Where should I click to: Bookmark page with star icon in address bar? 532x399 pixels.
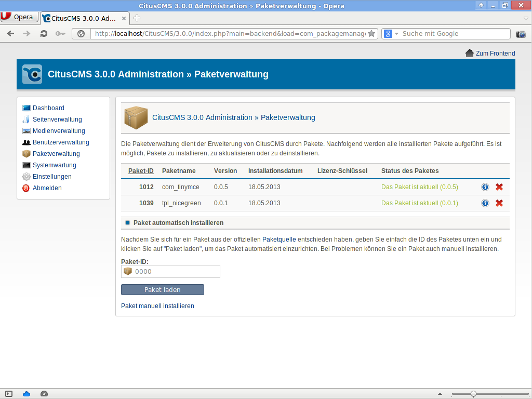[371, 34]
